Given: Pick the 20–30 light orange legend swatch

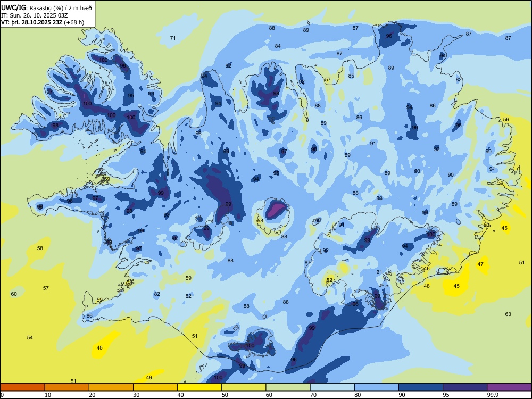Looking at the screenshot, I should pos(111,387).
